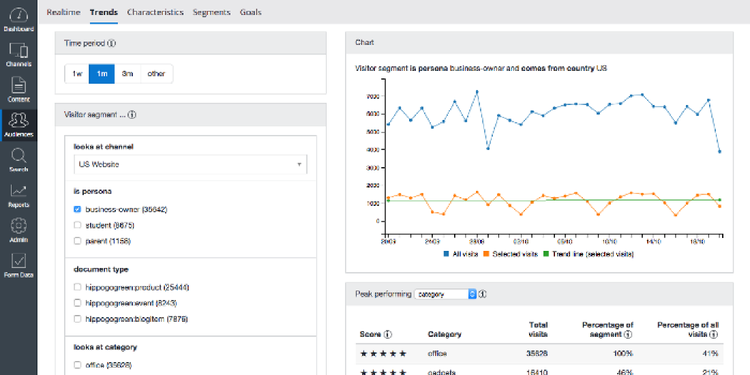This screenshot has height=375, width=750.
Task: Open the Peak performing category dropdown
Action: click(x=445, y=294)
